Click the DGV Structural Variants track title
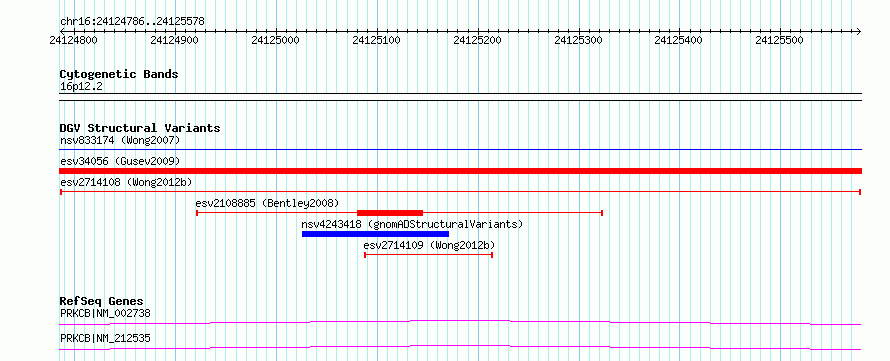 (x=140, y=128)
